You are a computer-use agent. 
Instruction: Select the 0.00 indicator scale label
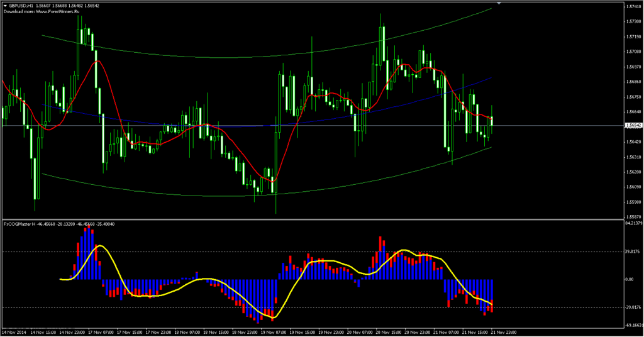click(630, 279)
